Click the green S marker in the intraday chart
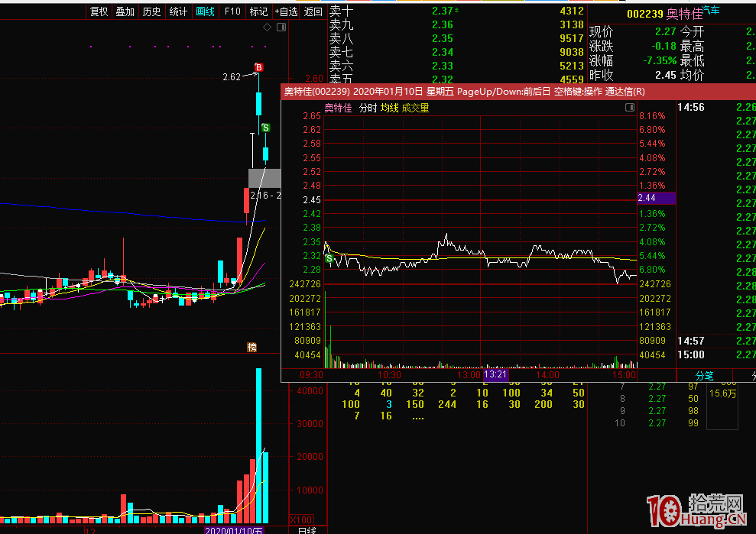 [329, 259]
